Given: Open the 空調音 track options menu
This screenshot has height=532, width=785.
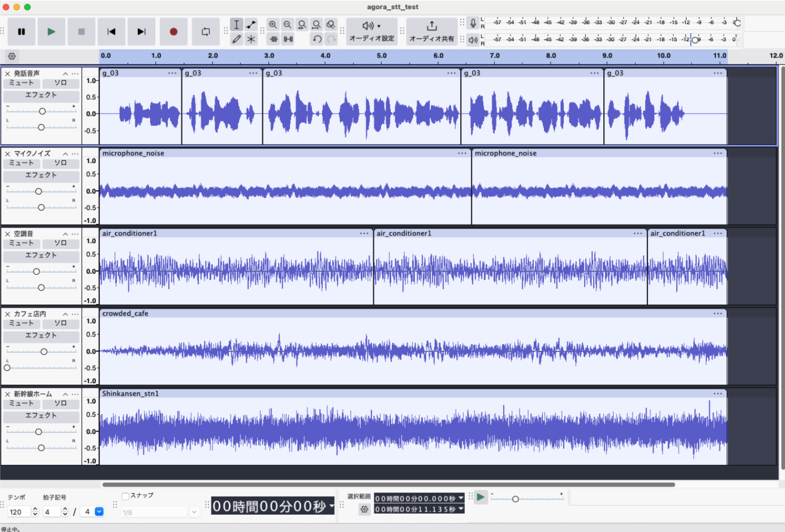Looking at the screenshot, I should (75, 234).
